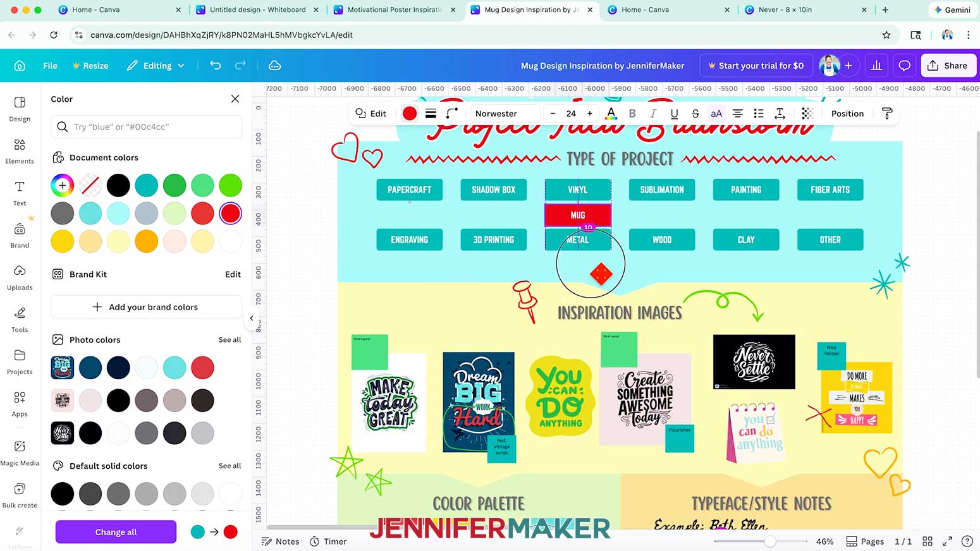Click Start your trial for $0
Viewport: 980px width, 551px height.
(x=756, y=66)
